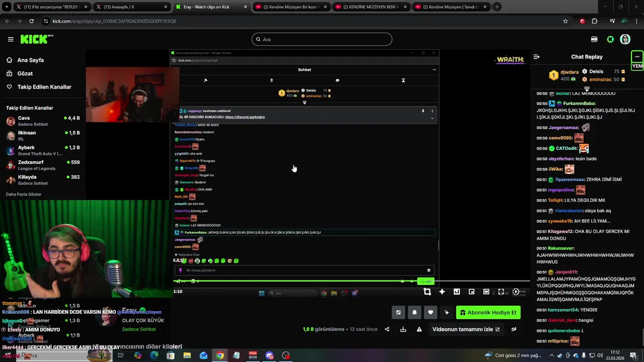Open the new browser tab plus button
Screen dimensions: 644x362
click(497, 7)
